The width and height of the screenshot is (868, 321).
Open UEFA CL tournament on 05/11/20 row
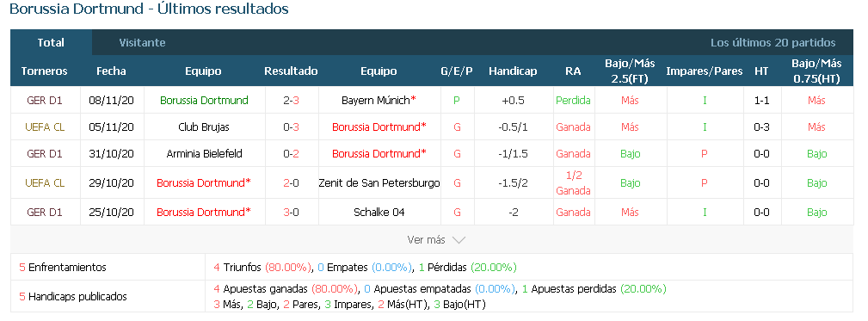coord(45,127)
